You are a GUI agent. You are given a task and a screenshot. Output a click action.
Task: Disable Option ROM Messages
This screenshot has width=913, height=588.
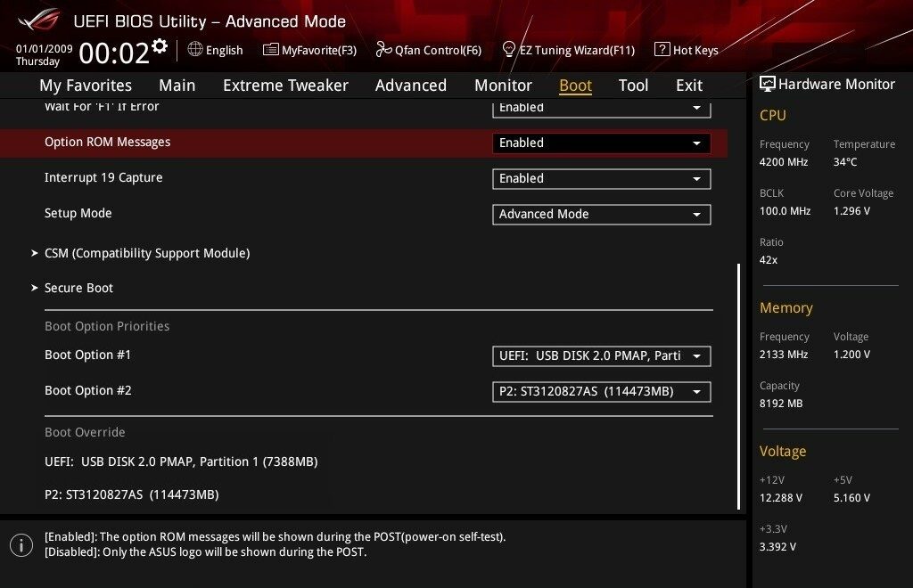coord(601,143)
